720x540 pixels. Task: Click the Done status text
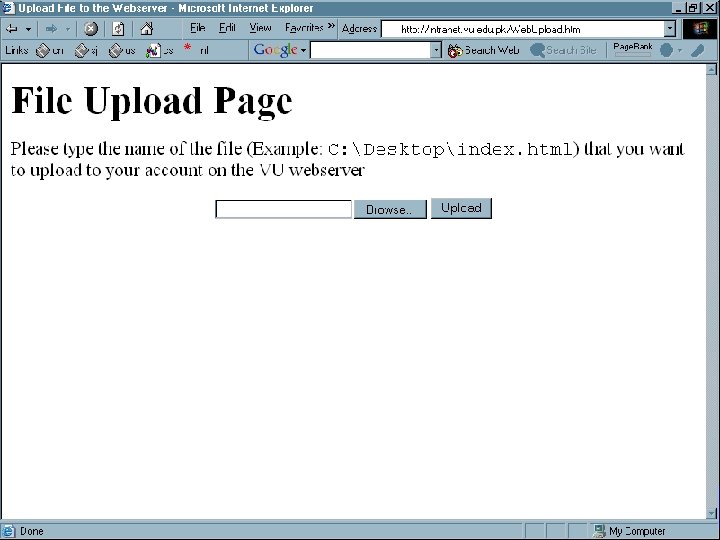[32, 531]
